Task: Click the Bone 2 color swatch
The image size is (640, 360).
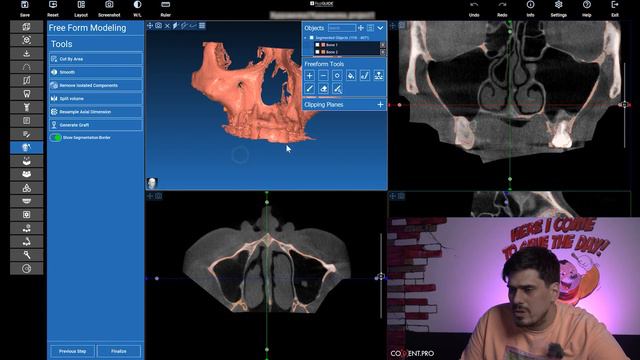Action: pyautogui.click(x=323, y=52)
